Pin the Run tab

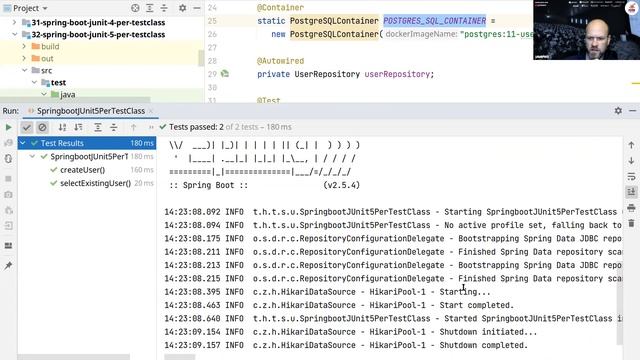click(8, 266)
